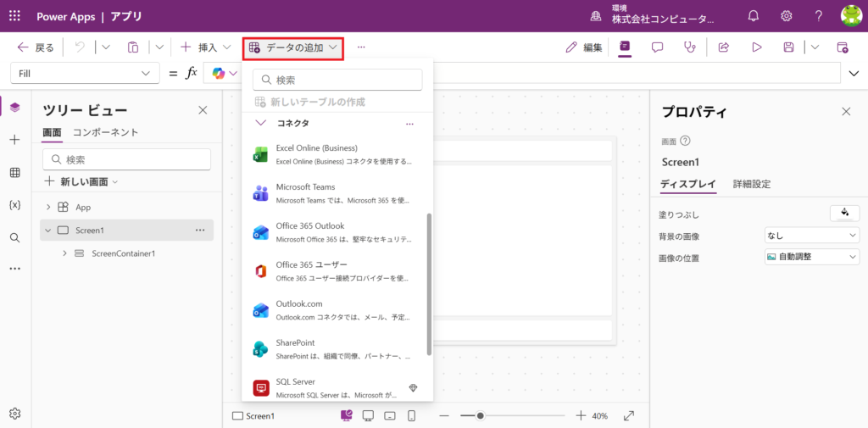Screen dimensions: 868x428
Task: Expand the formula bar chevron
Action: coord(853,73)
